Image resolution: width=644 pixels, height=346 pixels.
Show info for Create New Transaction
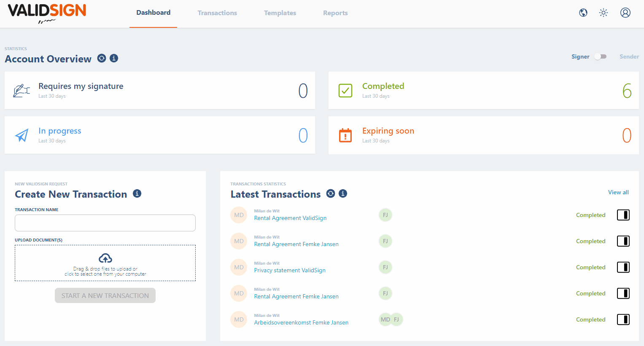coord(137,193)
